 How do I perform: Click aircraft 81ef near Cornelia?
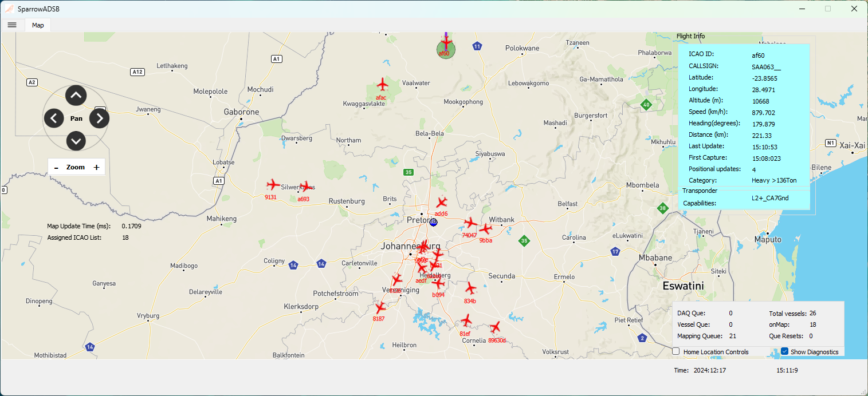(466, 320)
